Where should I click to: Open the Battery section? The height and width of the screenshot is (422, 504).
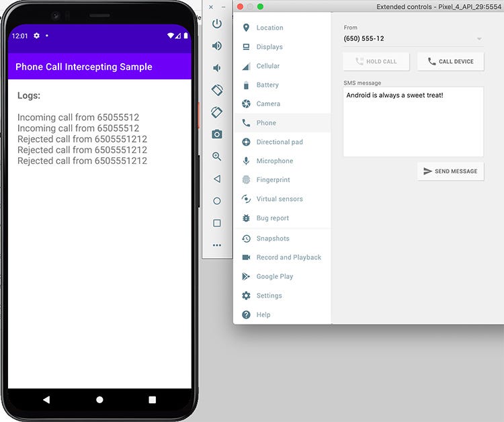[282, 85]
